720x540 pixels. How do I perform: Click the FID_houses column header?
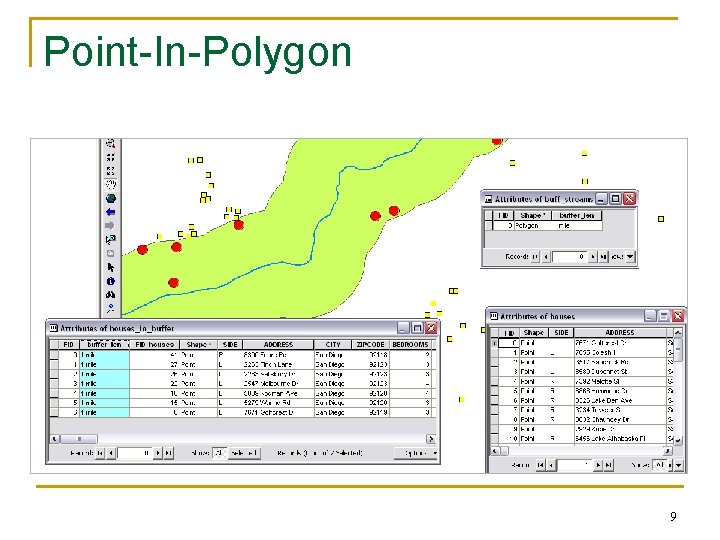pos(154,344)
